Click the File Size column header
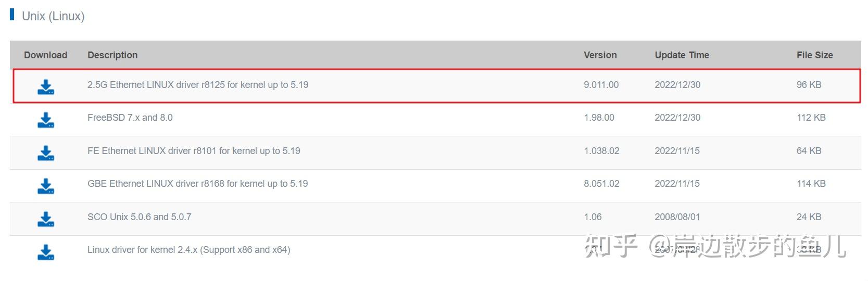This screenshot has width=868, height=281. [814, 55]
